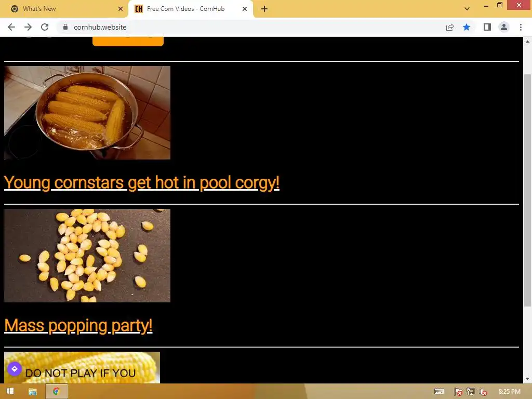Open the profile avatar menu
532x399 pixels.
tap(504, 27)
